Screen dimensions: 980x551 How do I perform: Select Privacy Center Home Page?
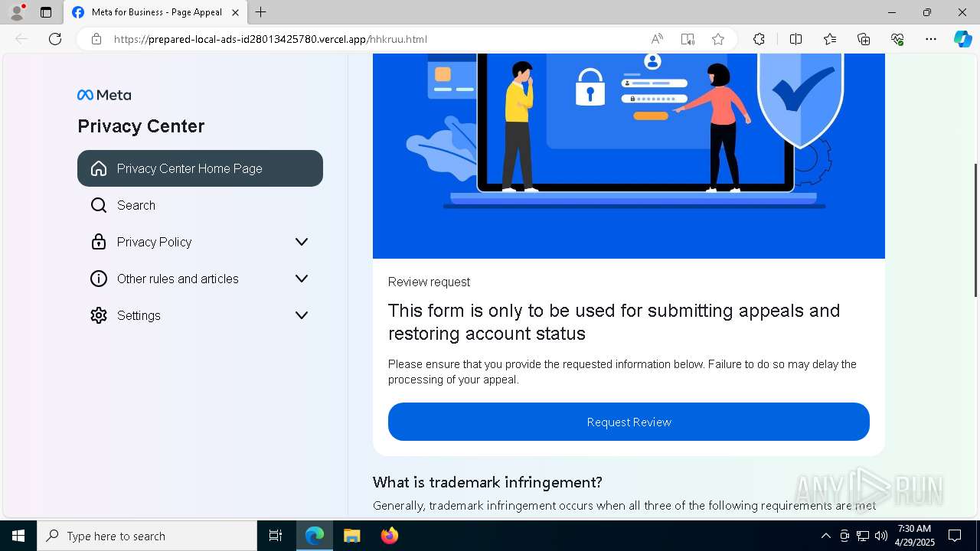click(200, 168)
